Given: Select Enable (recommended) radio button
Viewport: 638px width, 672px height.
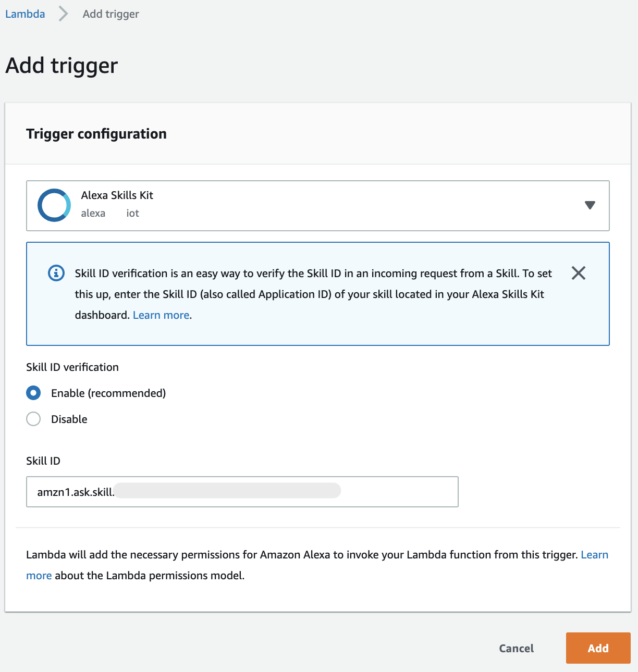Looking at the screenshot, I should (x=33, y=393).
